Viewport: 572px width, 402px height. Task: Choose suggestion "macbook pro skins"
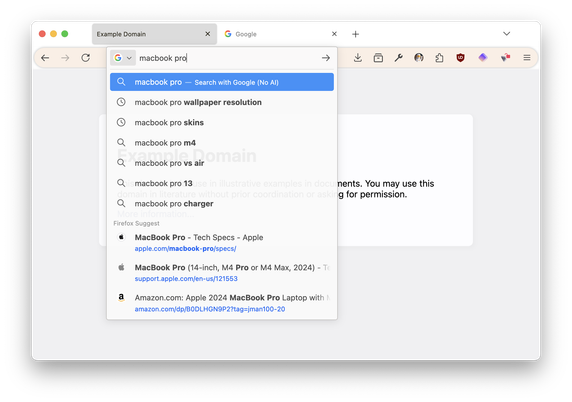[222, 123]
